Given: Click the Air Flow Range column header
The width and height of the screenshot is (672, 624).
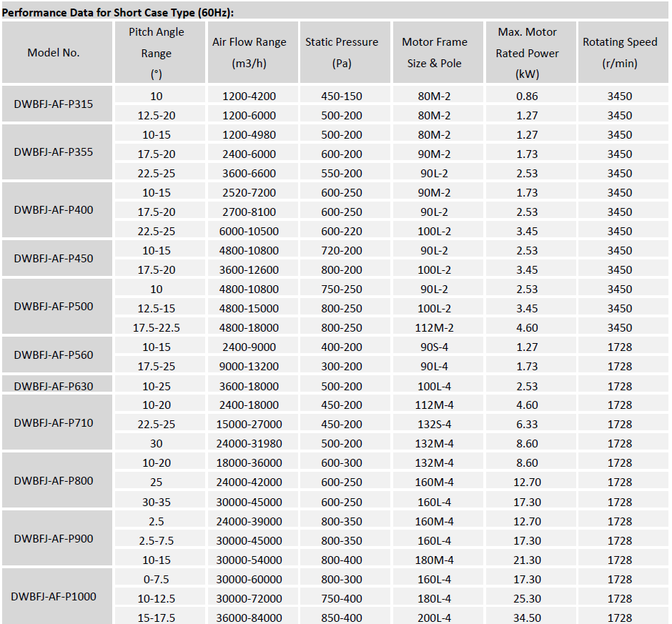Looking at the screenshot, I should tap(249, 52).
